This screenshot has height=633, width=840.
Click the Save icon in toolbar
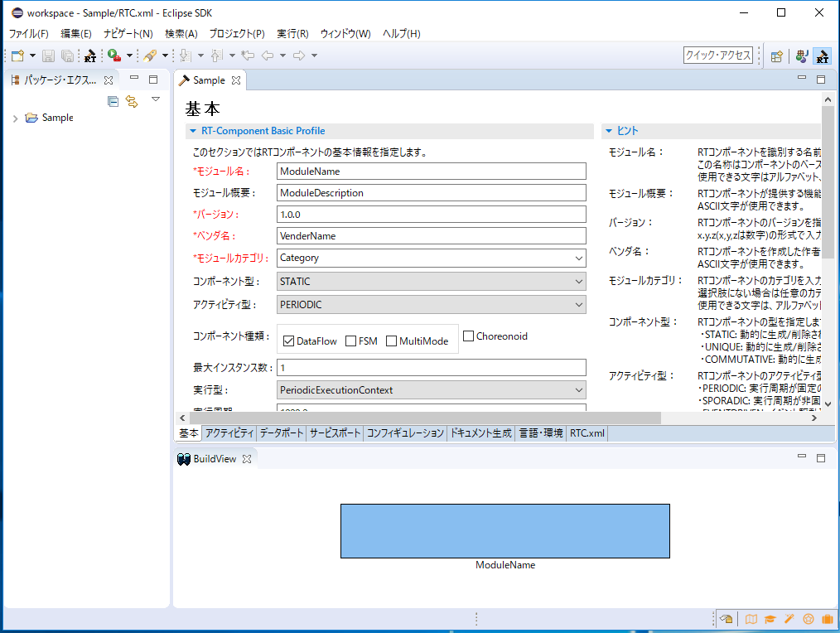(48, 56)
